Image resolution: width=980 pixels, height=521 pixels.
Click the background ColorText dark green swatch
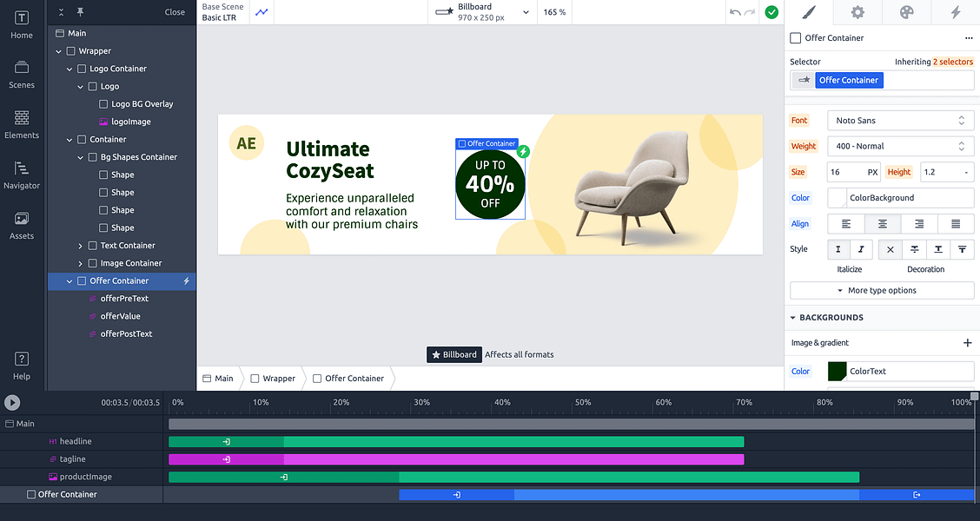837,371
